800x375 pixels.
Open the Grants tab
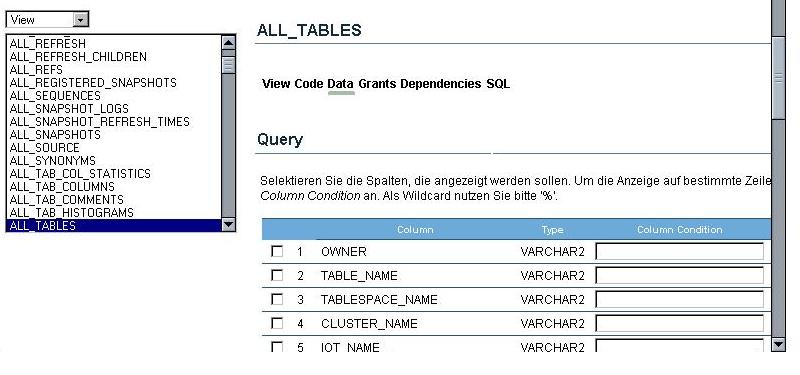[377, 84]
